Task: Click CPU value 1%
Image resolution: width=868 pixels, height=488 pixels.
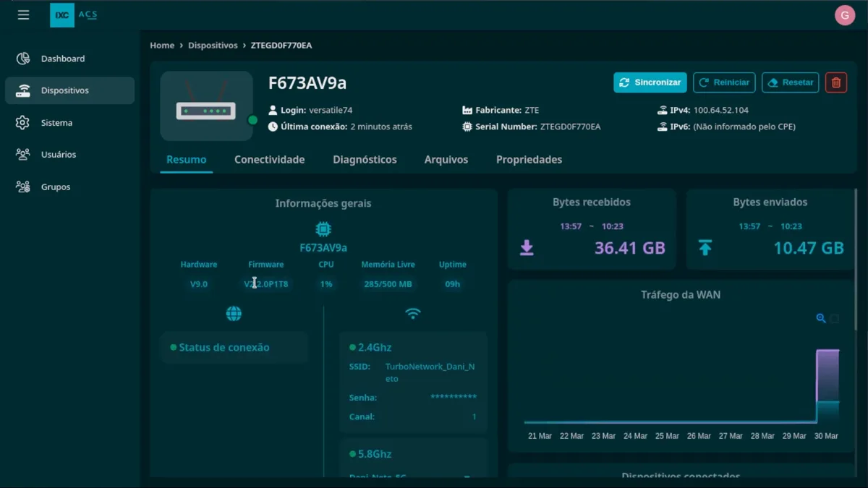Action: tap(326, 284)
